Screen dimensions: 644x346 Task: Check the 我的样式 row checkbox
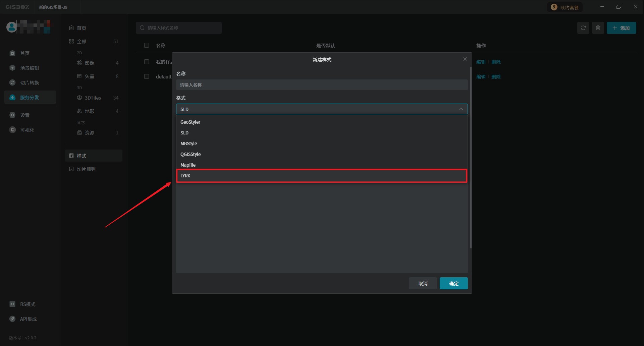coord(147,62)
